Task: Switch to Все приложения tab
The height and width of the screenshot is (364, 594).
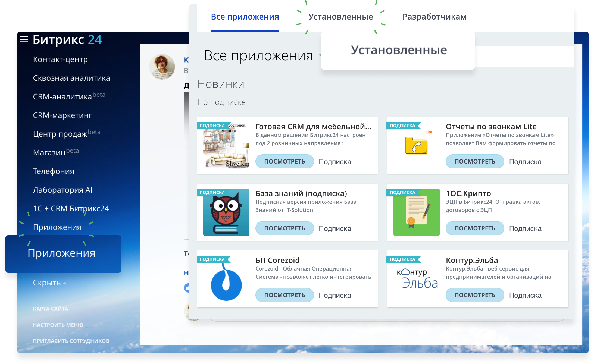Action: [245, 17]
